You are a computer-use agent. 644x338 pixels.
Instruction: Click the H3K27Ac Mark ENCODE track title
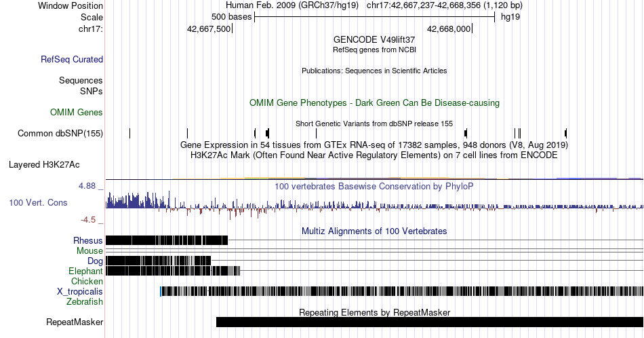point(374,155)
